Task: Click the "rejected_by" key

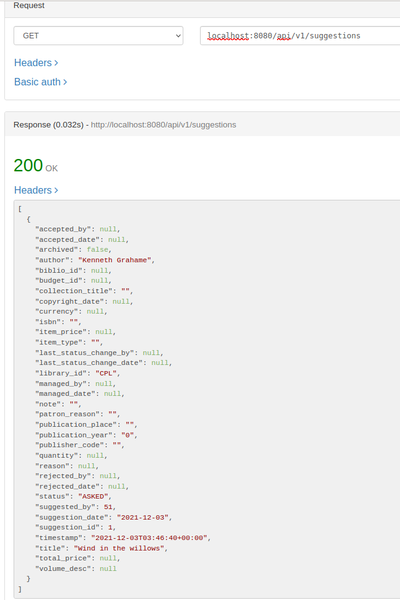Action: [65, 476]
